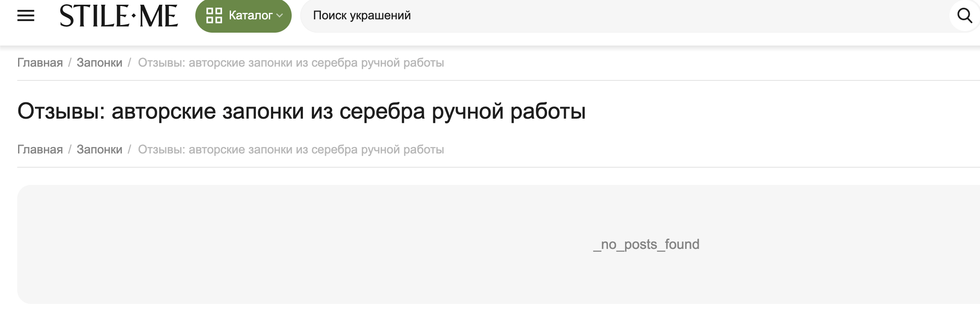Viewport: 980px width, 325px height.
Task: Click the slash after Запонки in the upper breadcrumb
Action: point(129,63)
